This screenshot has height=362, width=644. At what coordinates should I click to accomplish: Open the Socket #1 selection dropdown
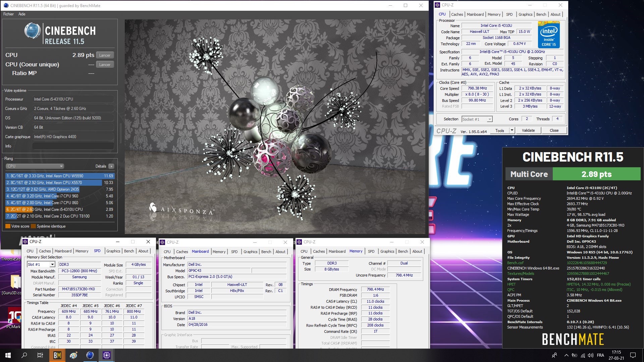pos(477,119)
